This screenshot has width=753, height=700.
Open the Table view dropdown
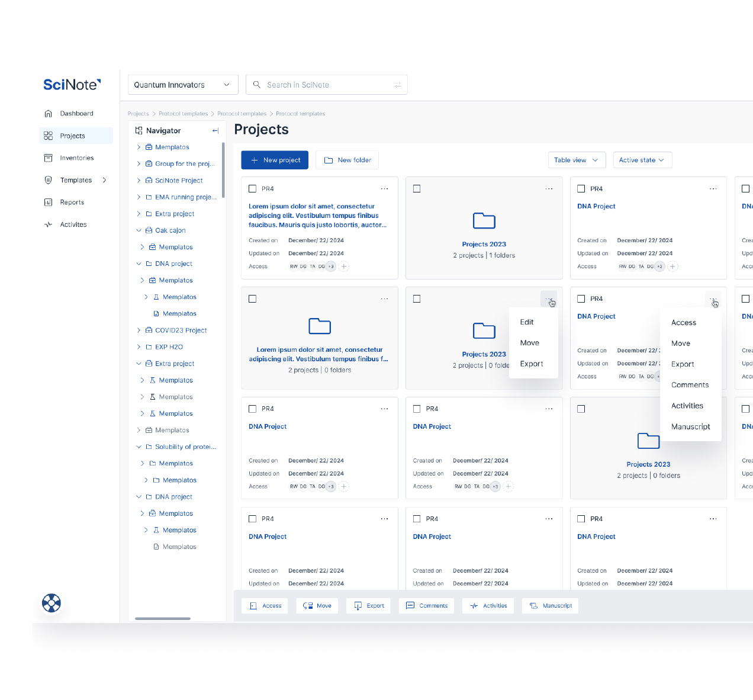tap(577, 160)
